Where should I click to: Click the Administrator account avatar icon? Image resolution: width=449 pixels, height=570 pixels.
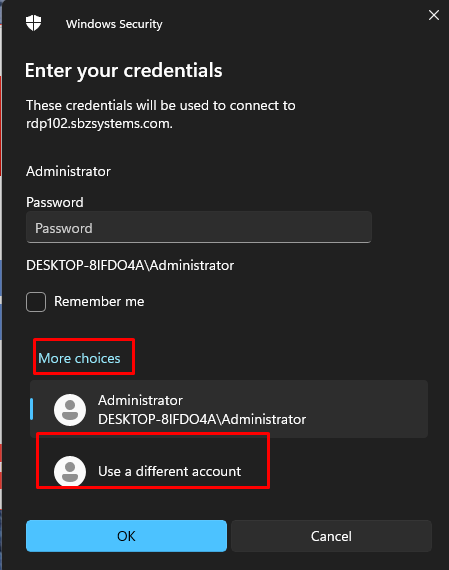[x=70, y=410]
